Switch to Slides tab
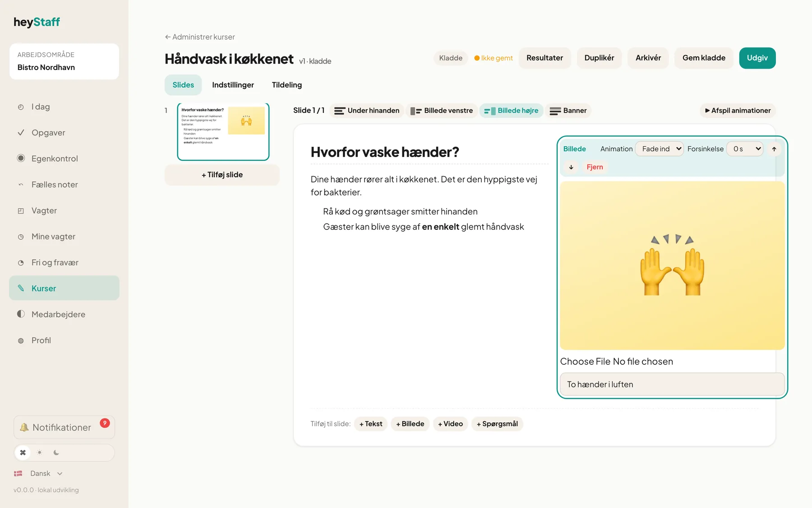This screenshot has height=508, width=812. click(x=183, y=85)
